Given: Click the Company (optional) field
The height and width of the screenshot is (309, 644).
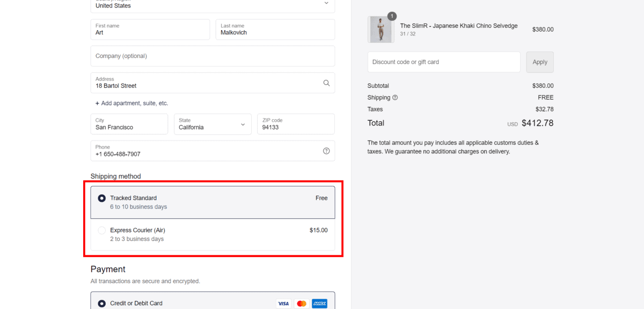Looking at the screenshot, I should pos(213,56).
